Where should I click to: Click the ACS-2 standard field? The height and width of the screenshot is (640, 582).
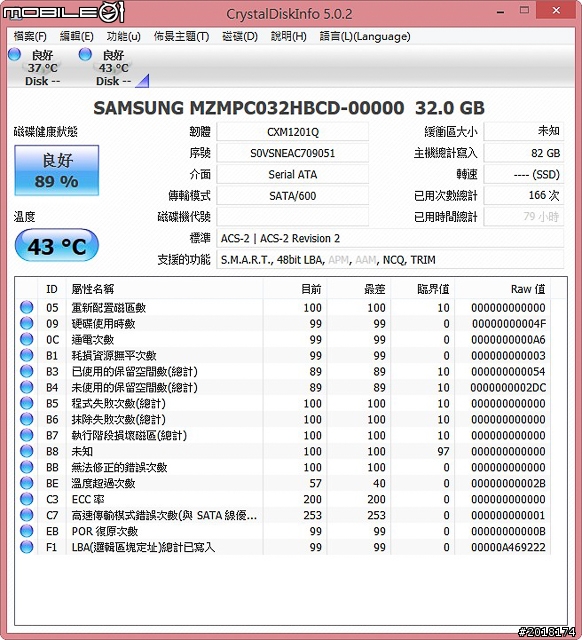390,238
